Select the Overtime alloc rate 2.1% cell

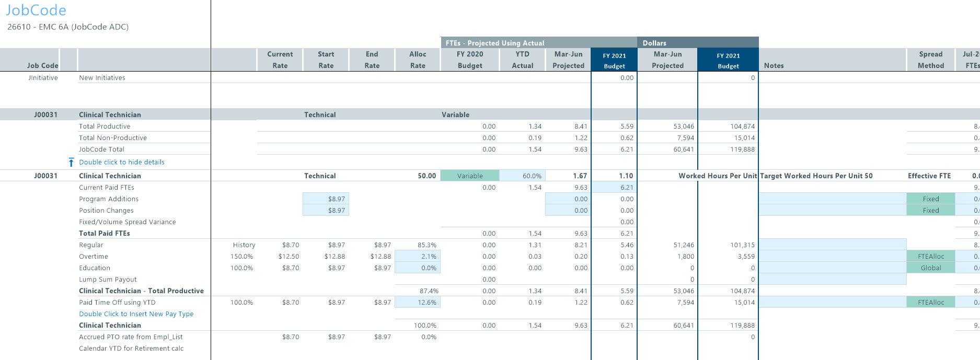pos(418,257)
